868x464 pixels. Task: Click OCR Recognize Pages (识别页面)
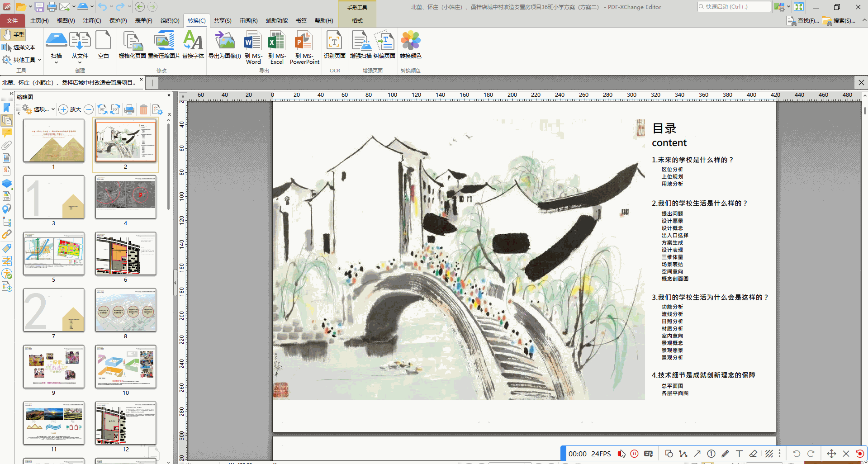point(335,45)
